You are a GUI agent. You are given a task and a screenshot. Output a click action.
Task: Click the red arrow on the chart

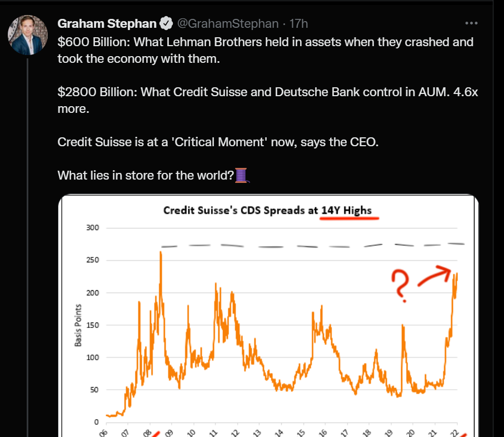[434, 275]
